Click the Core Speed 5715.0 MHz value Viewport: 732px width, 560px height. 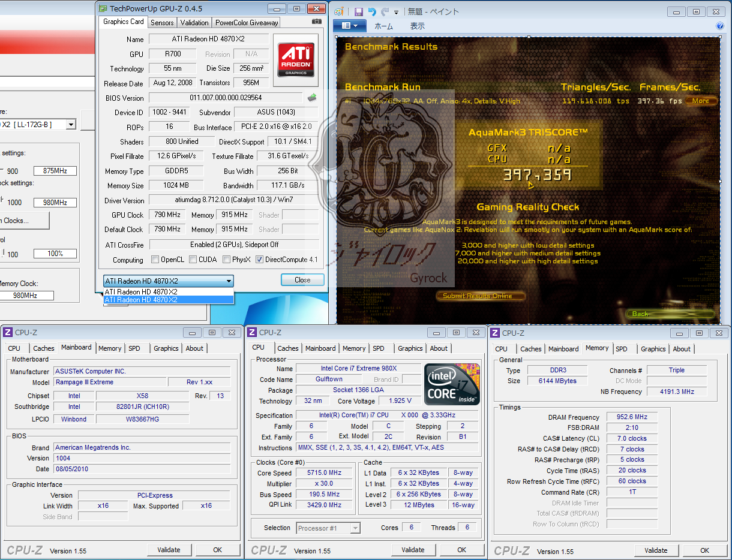[324, 473]
